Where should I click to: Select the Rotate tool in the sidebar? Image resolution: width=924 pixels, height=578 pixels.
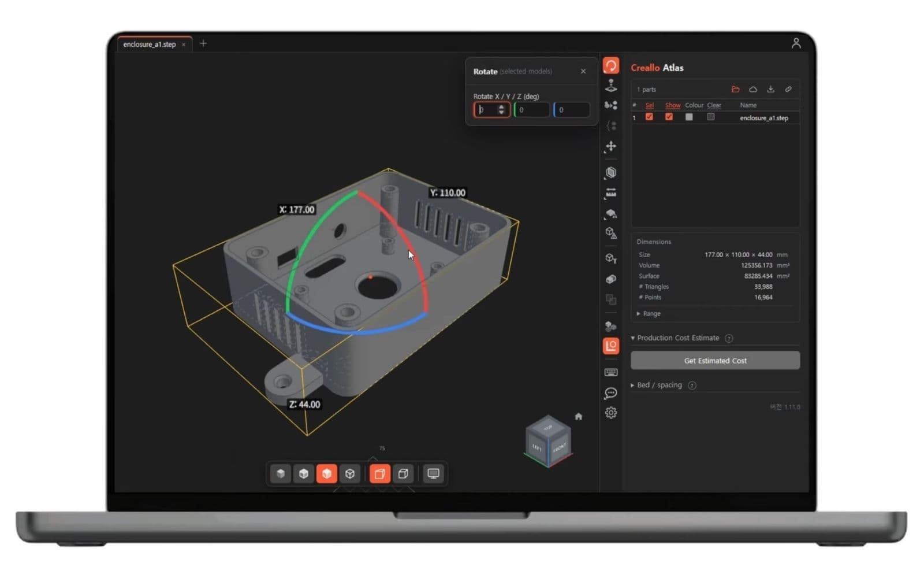[610, 65]
